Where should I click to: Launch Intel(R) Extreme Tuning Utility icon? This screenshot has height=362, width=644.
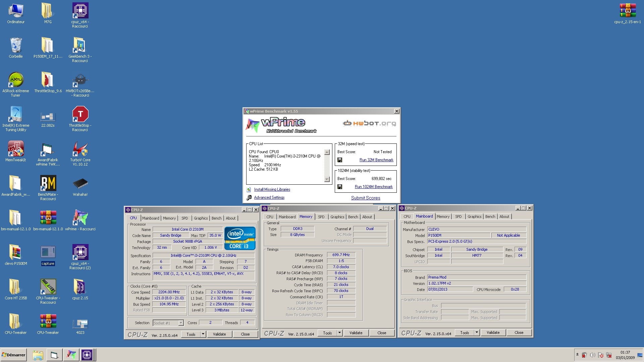tap(16, 119)
